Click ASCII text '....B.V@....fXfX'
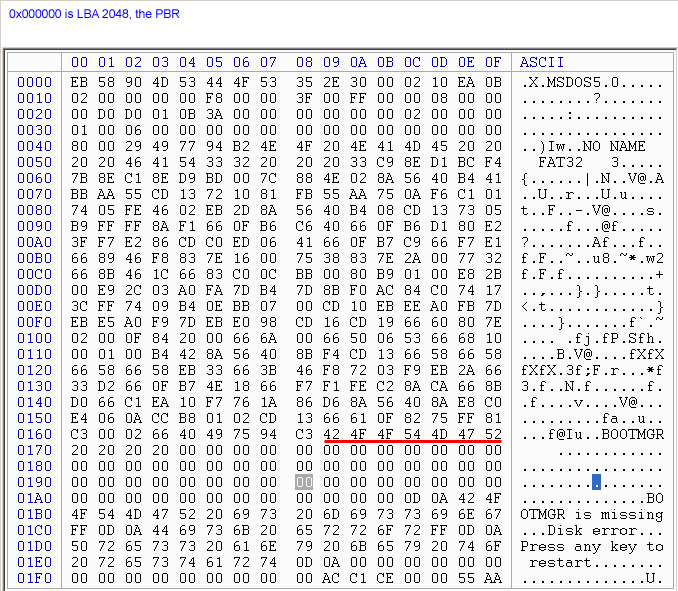The width and height of the screenshot is (678, 591). pyautogui.click(x=592, y=354)
